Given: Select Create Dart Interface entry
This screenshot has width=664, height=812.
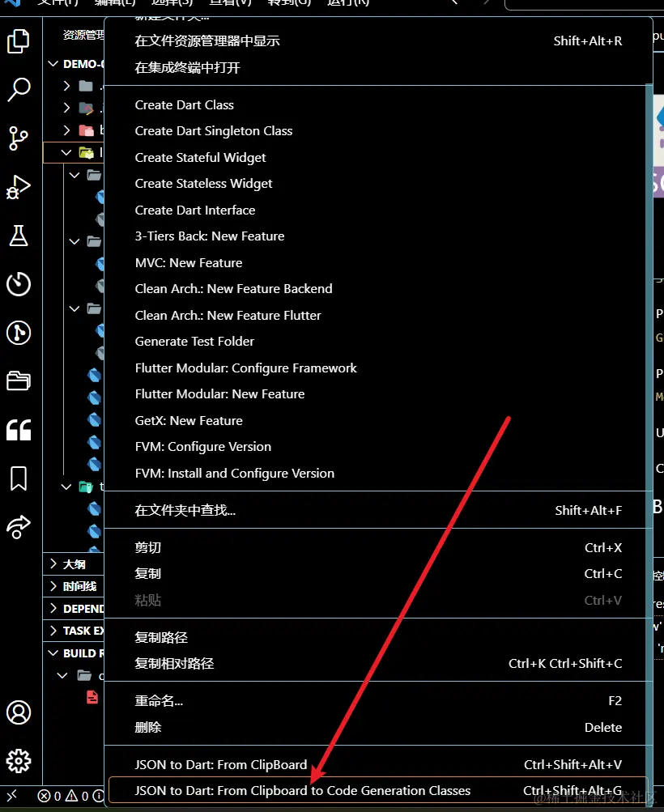Looking at the screenshot, I should coord(378,210).
